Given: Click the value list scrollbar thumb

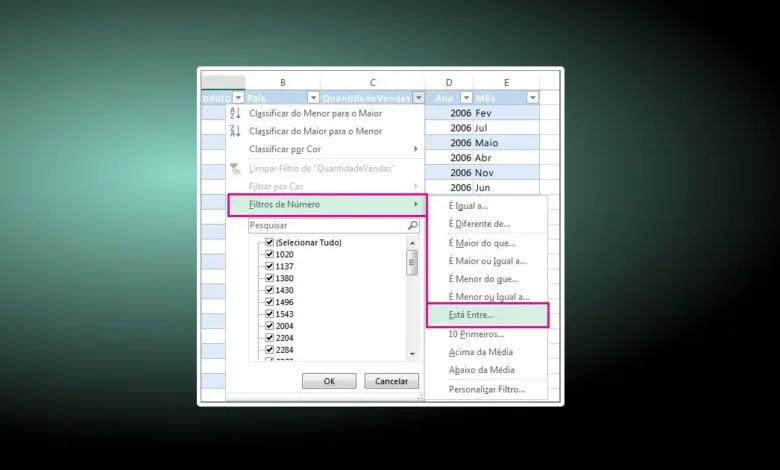Looking at the screenshot, I should pyautogui.click(x=412, y=263).
